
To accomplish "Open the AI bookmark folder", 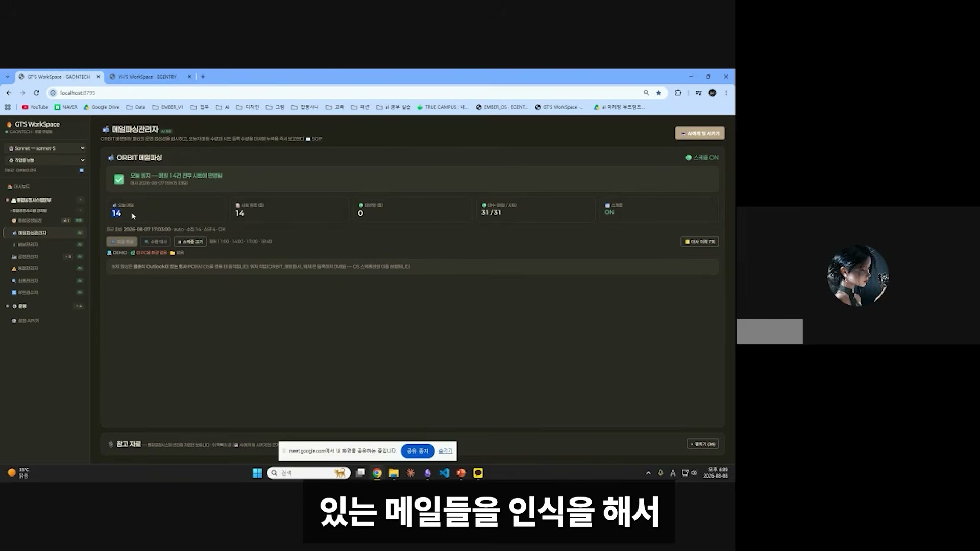I will click(x=223, y=107).
